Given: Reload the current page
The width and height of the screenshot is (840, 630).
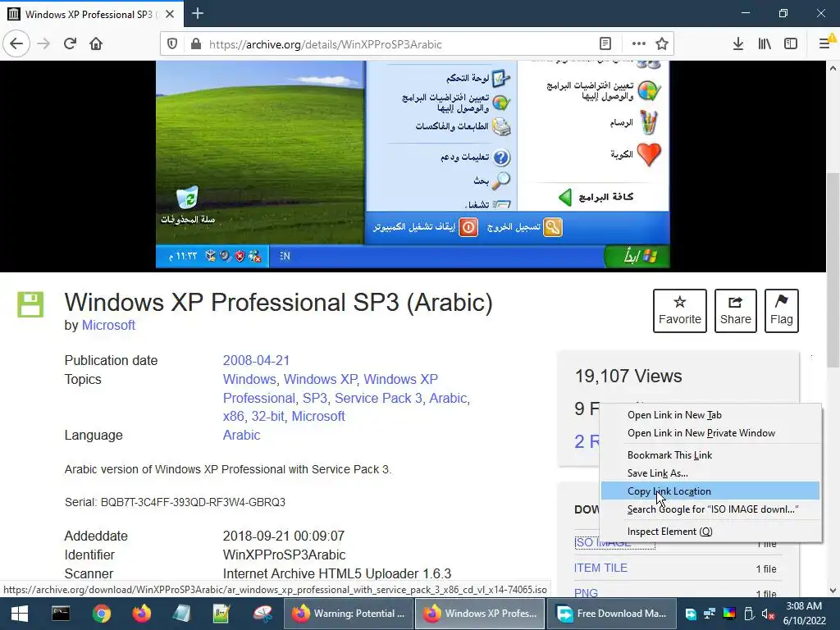Looking at the screenshot, I should click(x=71, y=44).
